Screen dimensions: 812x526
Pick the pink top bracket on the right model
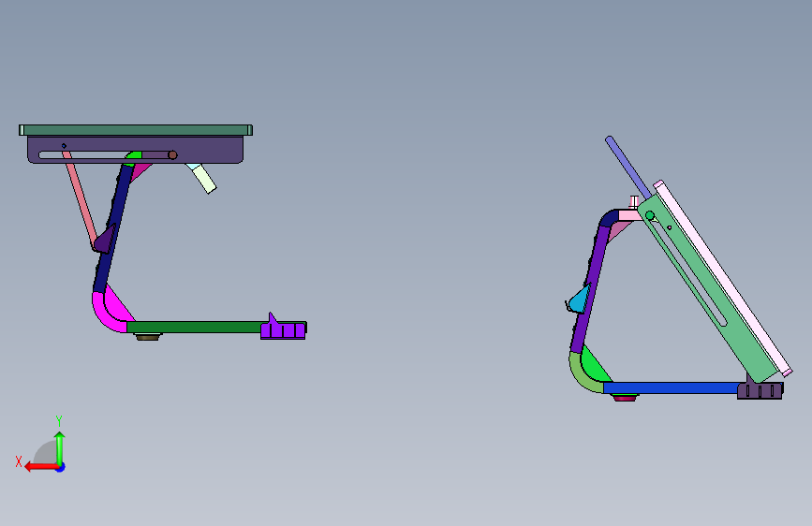[630, 215]
